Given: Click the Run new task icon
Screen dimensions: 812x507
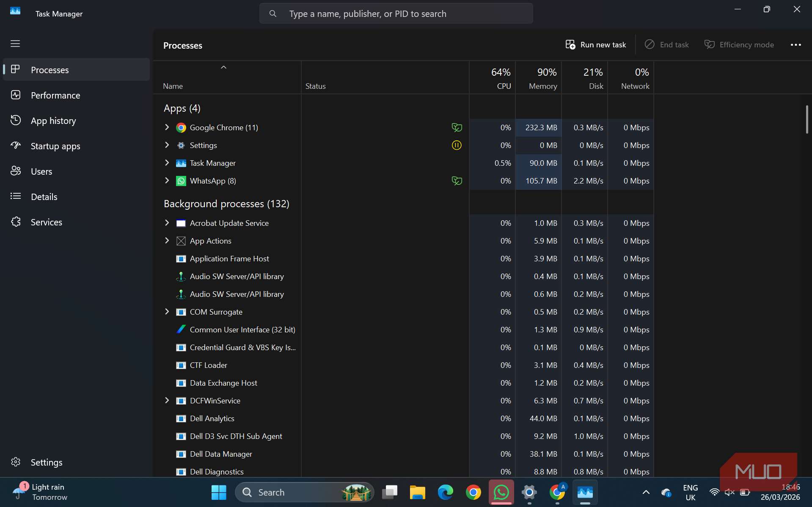Looking at the screenshot, I should 570,45.
